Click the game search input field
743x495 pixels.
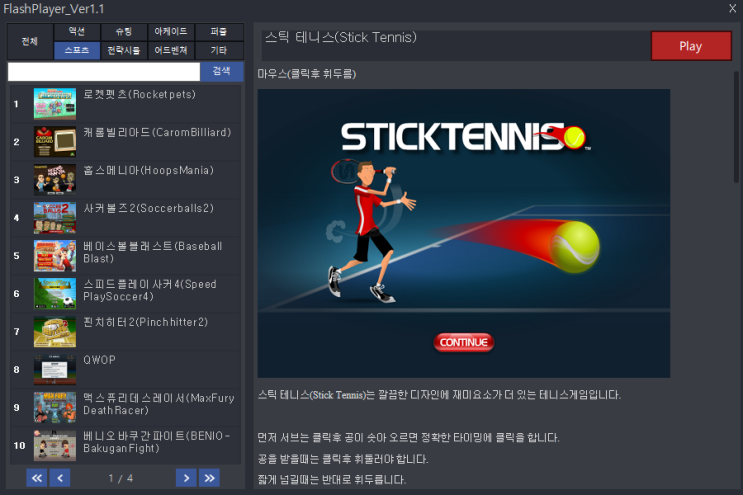pyautogui.click(x=104, y=72)
